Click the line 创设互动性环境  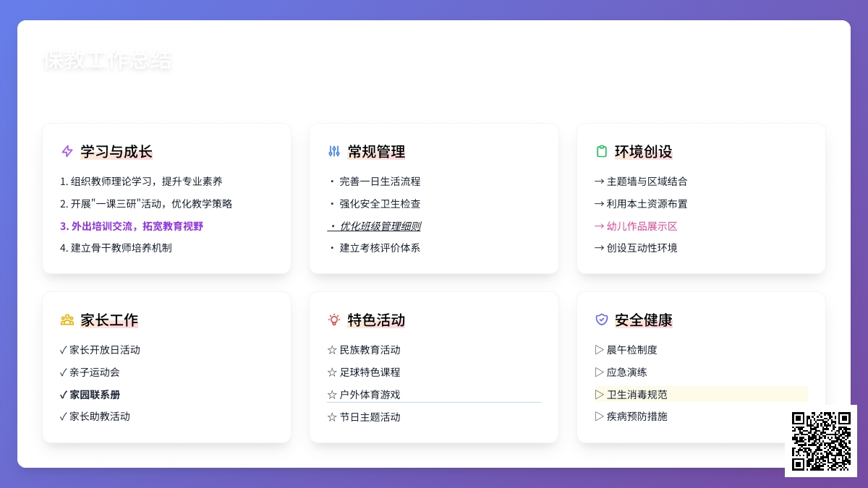point(636,248)
